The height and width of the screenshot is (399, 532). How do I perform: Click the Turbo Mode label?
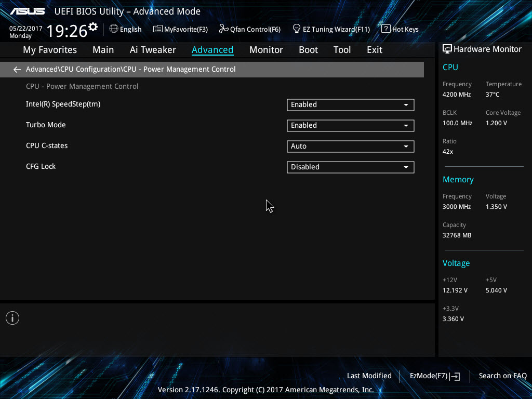46,125
